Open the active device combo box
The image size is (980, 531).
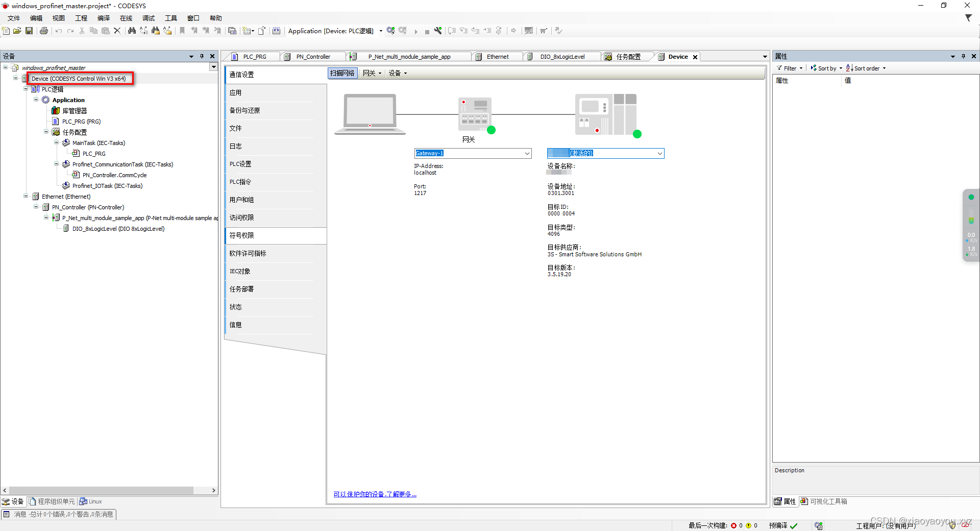[605, 153]
